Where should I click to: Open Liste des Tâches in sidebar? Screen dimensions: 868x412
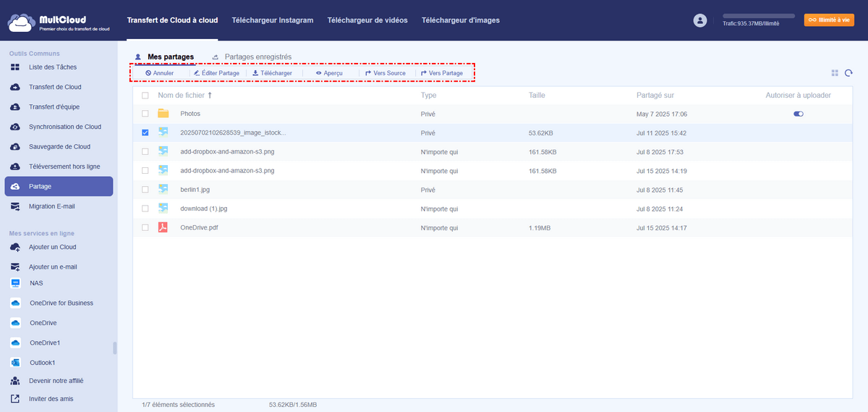52,67
